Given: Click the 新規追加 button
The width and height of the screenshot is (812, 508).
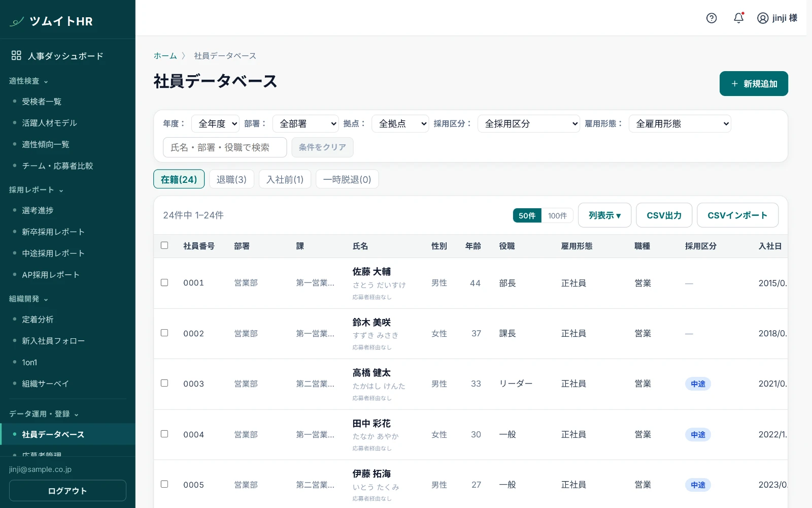Looking at the screenshot, I should click(x=754, y=84).
